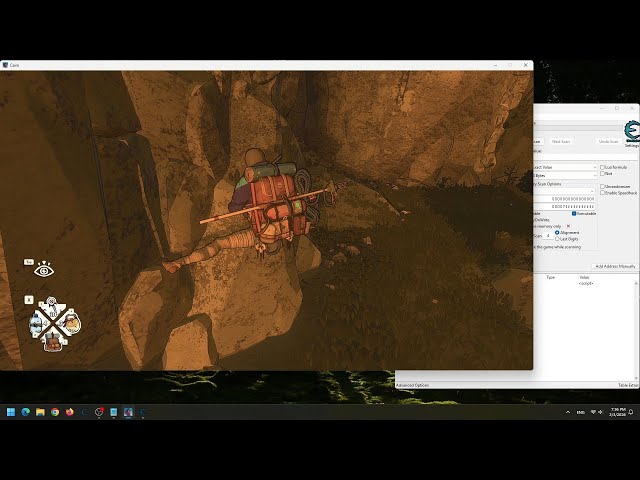The image size is (640, 480).
Task: Switch to the Cairn game taskbar icon
Action: coord(128,412)
